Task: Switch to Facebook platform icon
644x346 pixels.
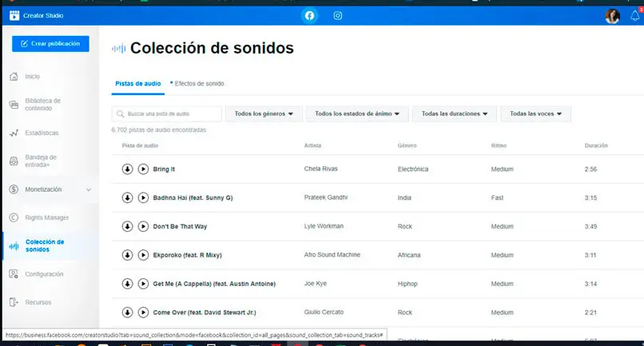Action: 309,16
